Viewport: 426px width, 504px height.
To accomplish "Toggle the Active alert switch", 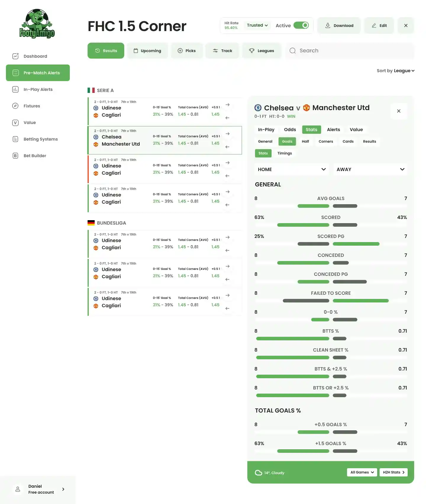I will coord(301,25).
